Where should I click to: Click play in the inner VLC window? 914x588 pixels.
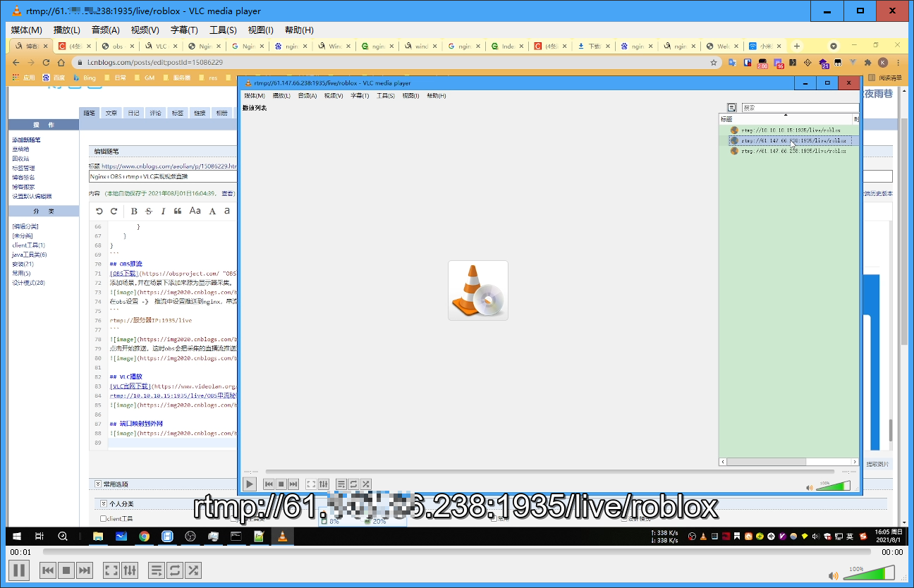pos(250,484)
